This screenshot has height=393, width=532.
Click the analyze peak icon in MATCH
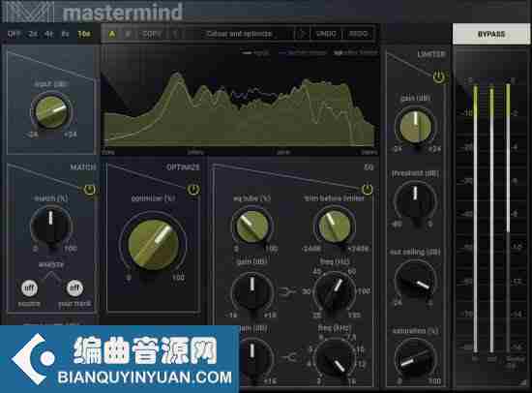51,276
